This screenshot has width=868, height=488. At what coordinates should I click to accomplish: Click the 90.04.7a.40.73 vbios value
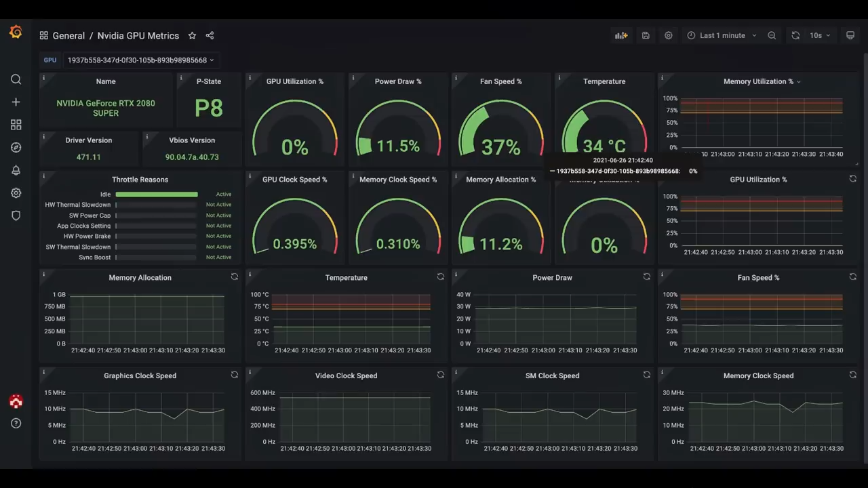pyautogui.click(x=192, y=157)
